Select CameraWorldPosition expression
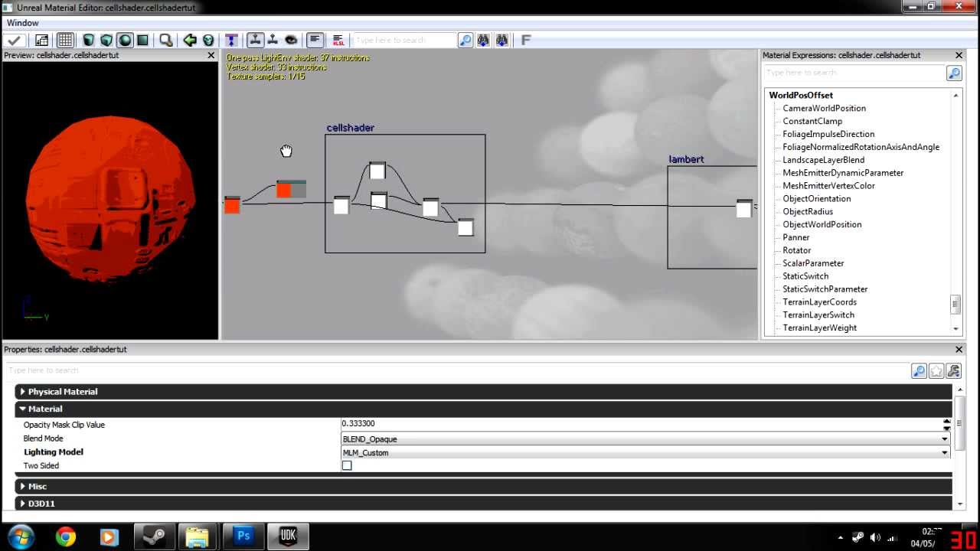The height and width of the screenshot is (551, 980). point(824,108)
